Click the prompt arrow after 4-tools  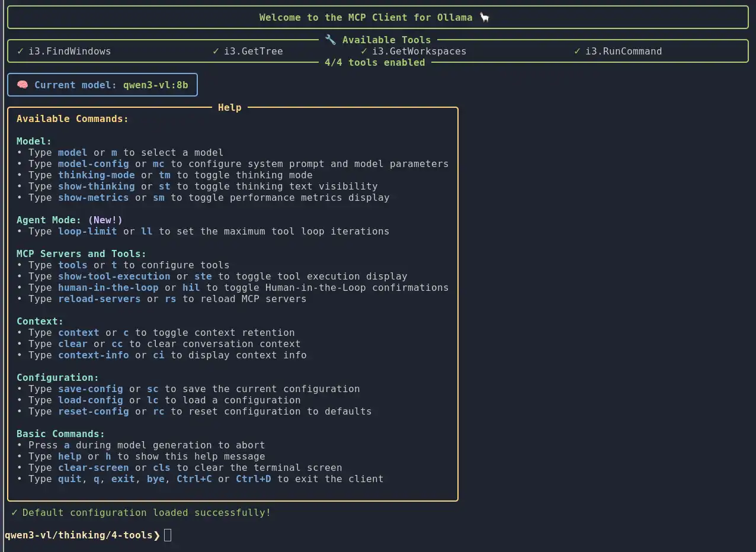pyautogui.click(x=156, y=535)
